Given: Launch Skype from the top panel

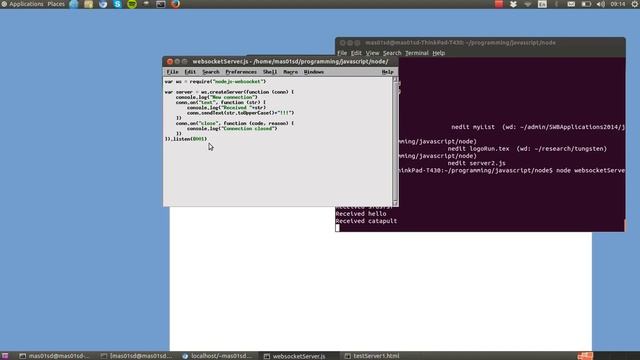Looking at the screenshot, I should click(118, 4).
